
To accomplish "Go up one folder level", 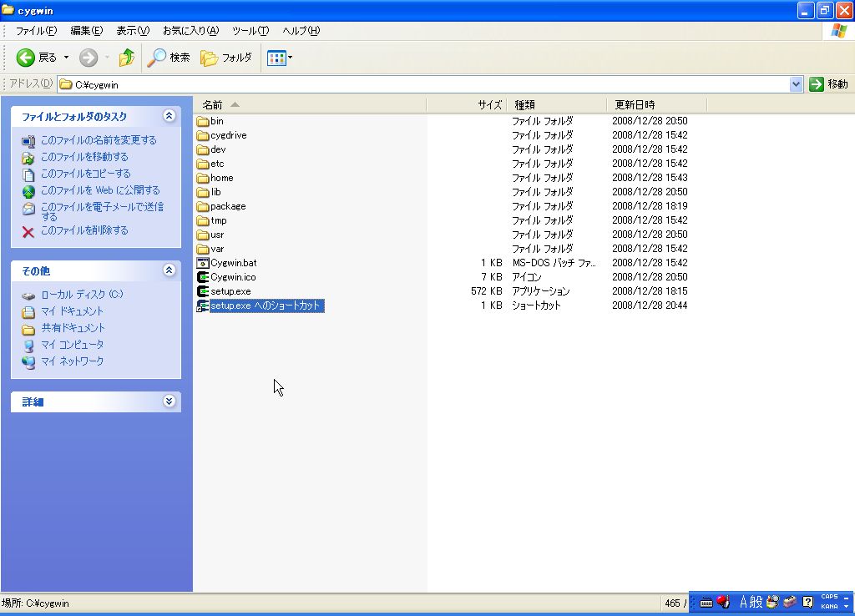I will pos(127,58).
